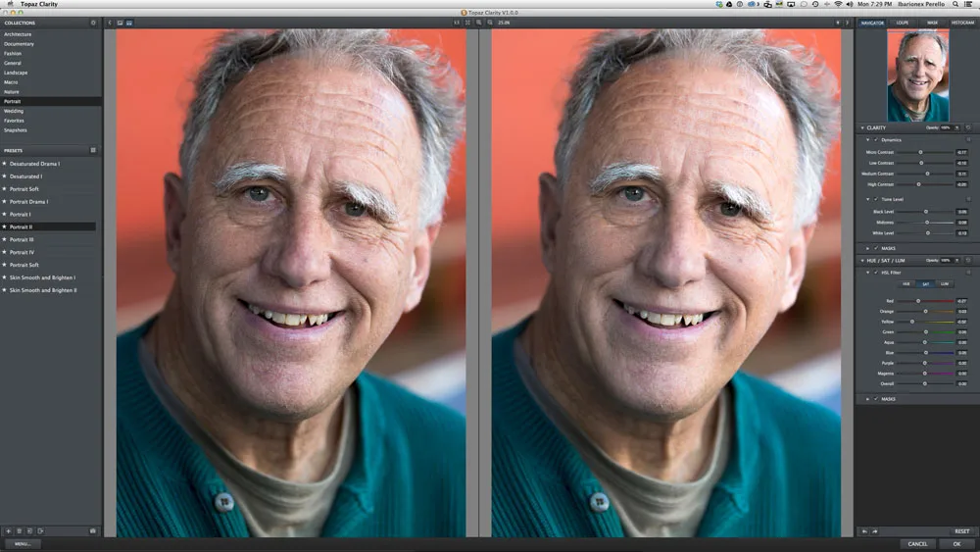This screenshot has height=552, width=980.
Task: Click the CANCEL button
Action: pos(917,544)
